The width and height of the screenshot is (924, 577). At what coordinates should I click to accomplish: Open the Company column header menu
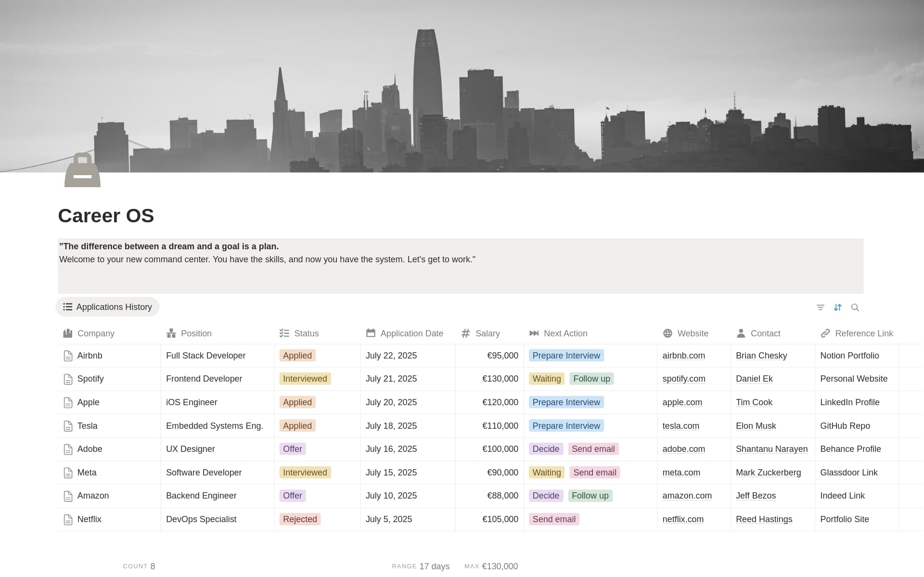tap(109, 333)
